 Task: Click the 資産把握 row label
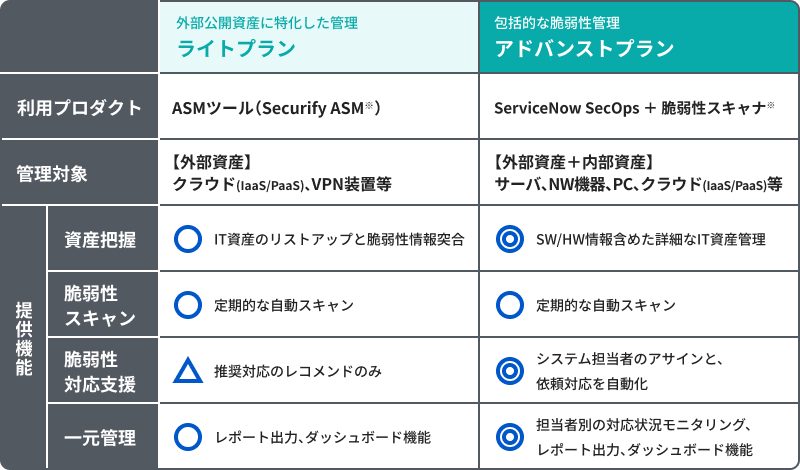pyautogui.click(x=100, y=240)
